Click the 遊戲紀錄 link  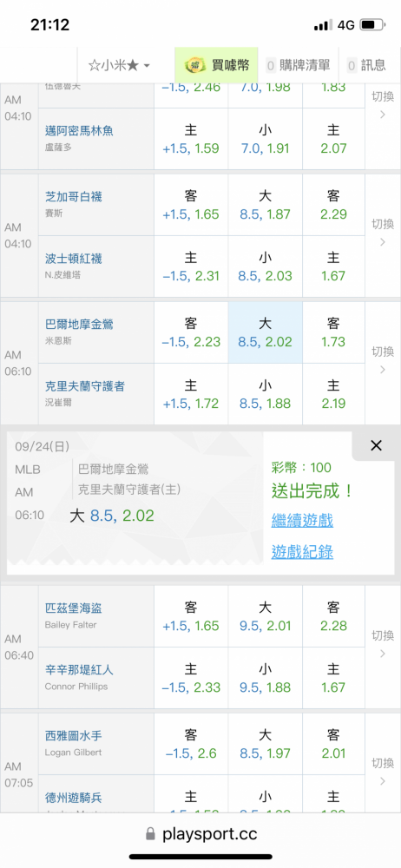pyautogui.click(x=302, y=552)
